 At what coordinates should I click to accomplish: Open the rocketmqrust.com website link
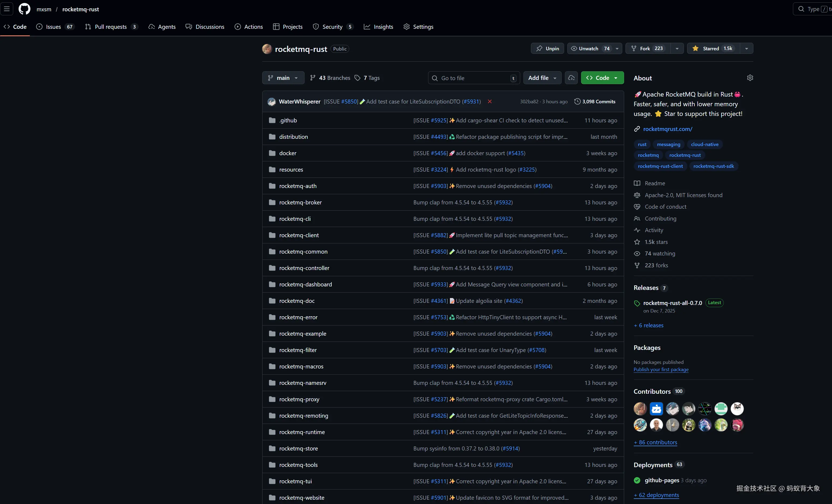(667, 129)
